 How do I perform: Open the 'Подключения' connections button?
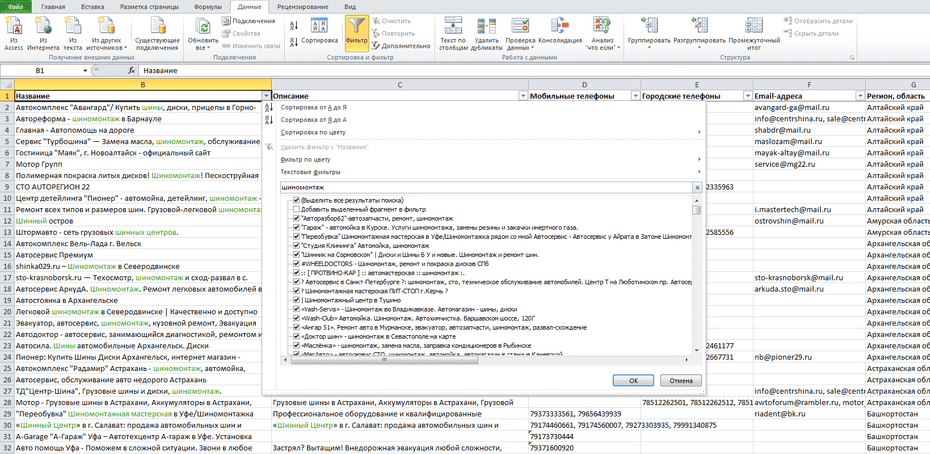(248, 21)
